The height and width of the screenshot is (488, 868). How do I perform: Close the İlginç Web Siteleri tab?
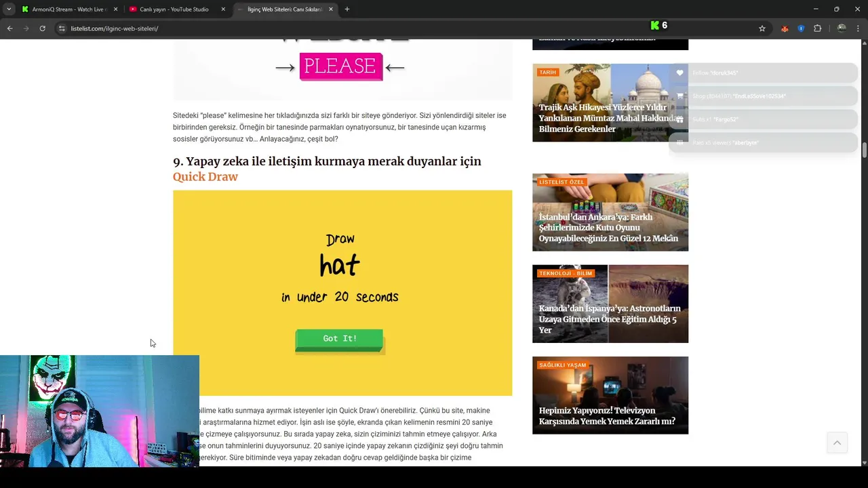tap(331, 9)
